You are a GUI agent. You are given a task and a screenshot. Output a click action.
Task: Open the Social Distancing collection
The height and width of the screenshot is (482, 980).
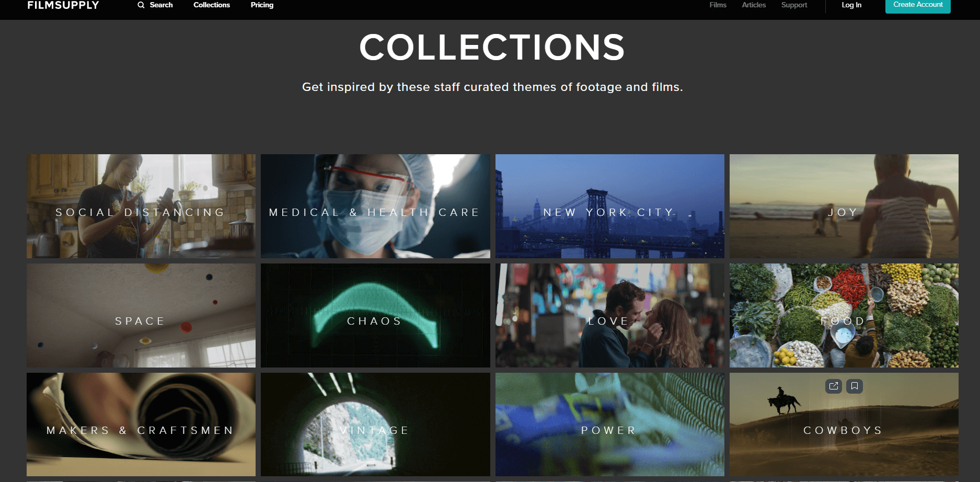pyautogui.click(x=140, y=206)
